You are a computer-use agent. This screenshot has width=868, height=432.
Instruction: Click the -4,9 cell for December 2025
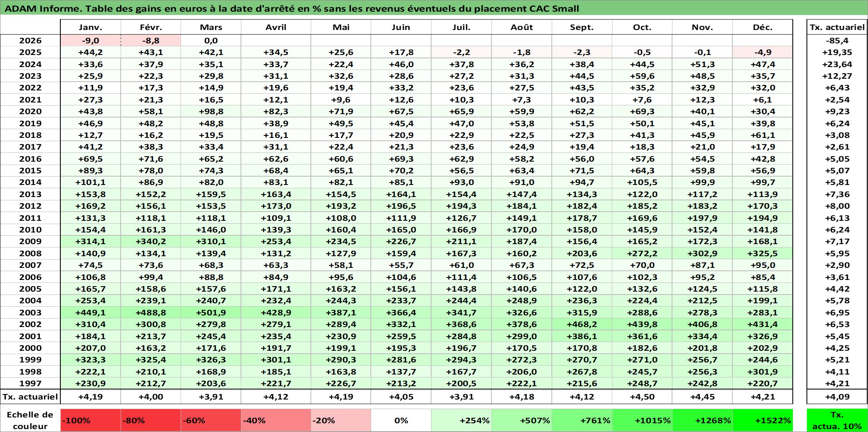click(x=763, y=52)
